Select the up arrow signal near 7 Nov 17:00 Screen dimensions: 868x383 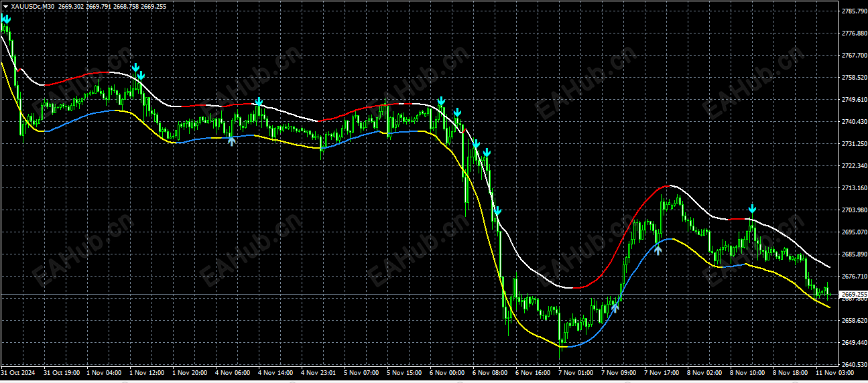(658, 250)
